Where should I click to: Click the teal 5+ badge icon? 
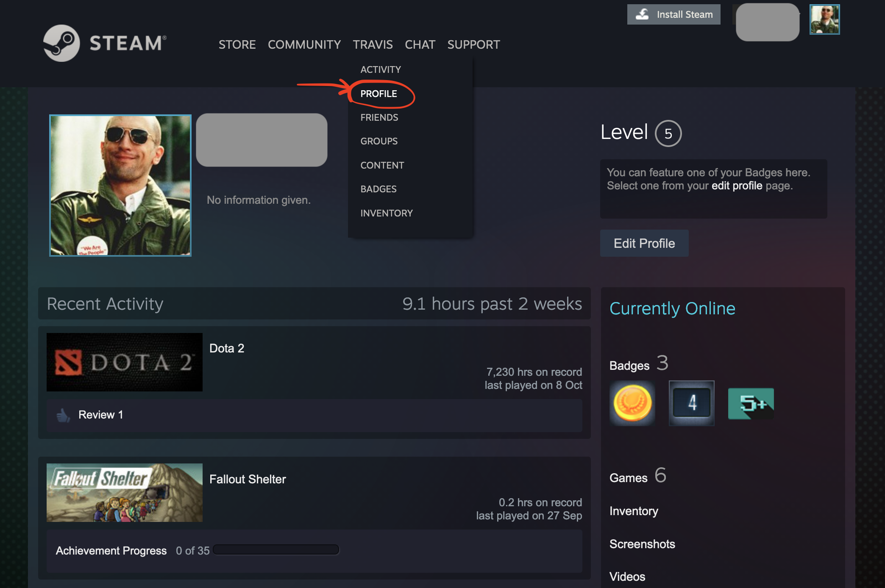pyautogui.click(x=751, y=404)
